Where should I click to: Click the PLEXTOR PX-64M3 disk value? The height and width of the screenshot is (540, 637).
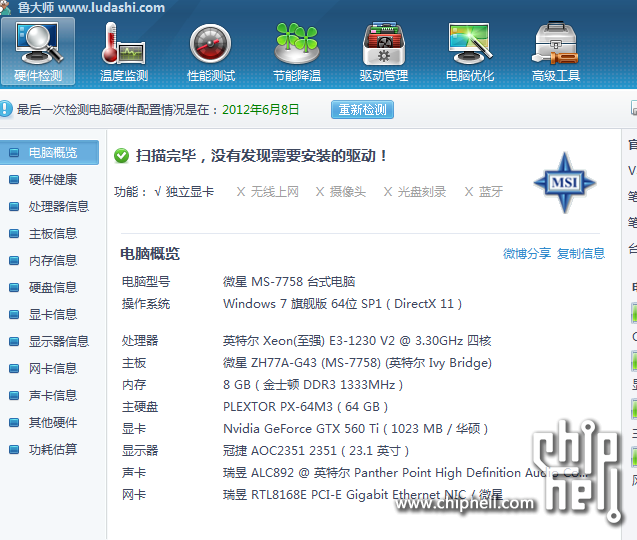tap(305, 406)
